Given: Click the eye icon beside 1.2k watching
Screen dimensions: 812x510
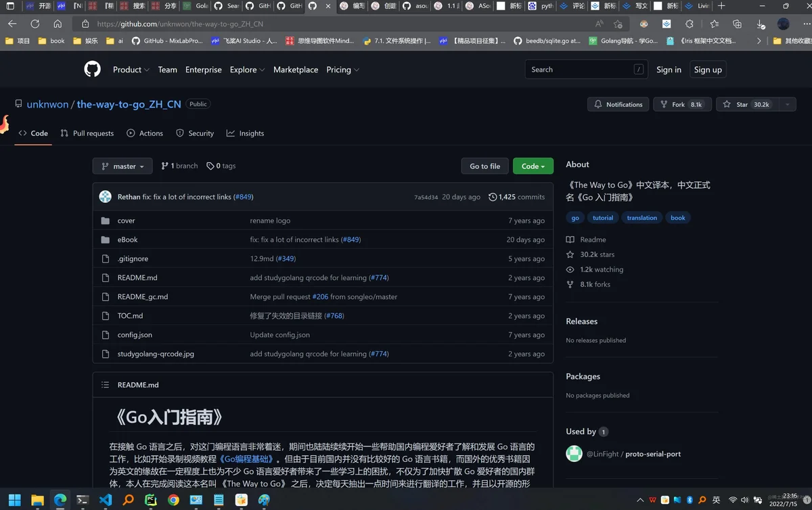Looking at the screenshot, I should click(570, 269).
